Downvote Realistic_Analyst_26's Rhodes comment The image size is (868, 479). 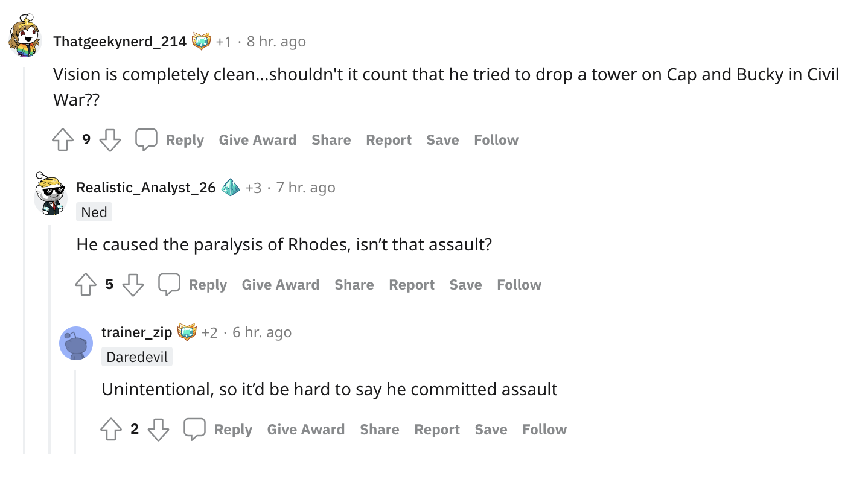click(x=133, y=285)
